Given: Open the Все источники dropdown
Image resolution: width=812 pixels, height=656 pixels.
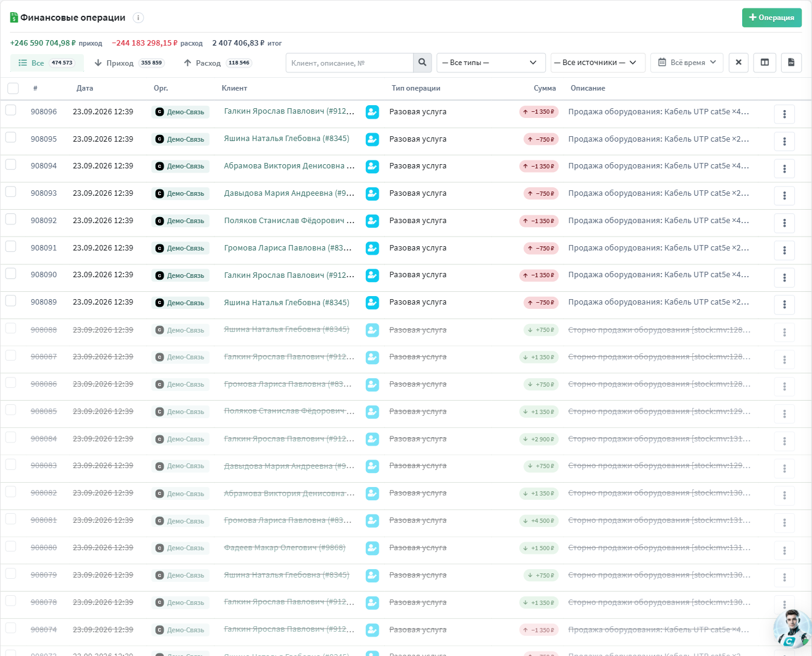Looking at the screenshot, I should click(x=598, y=63).
